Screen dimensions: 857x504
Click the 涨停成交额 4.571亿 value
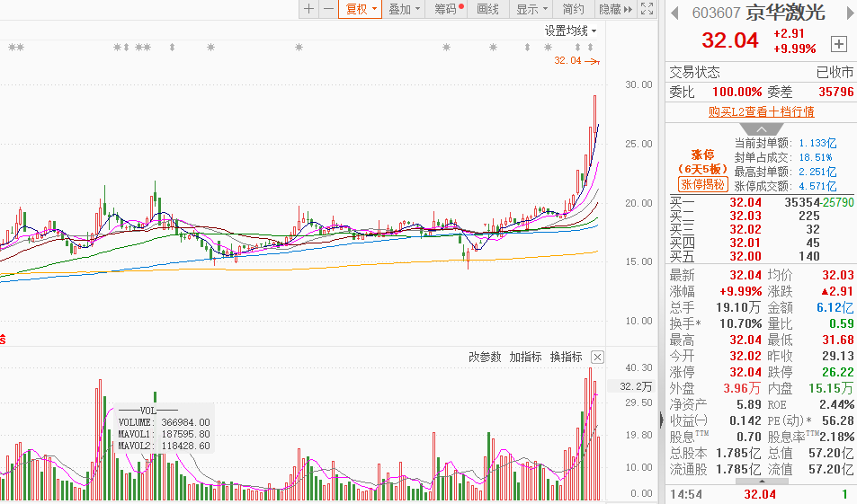(x=817, y=186)
